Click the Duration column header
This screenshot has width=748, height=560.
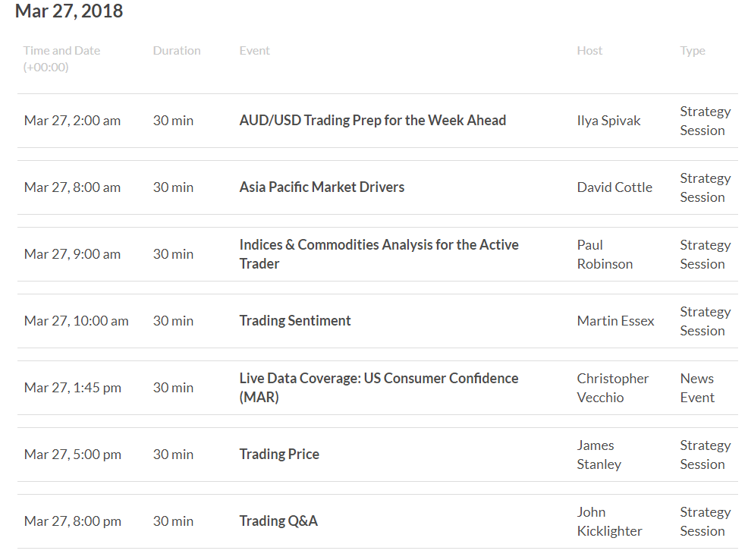coord(177,51)
